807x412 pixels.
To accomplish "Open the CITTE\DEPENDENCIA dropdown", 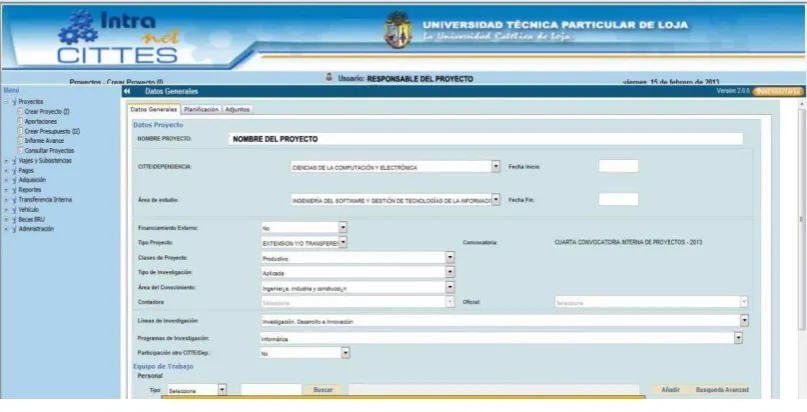I will point(496,167).
